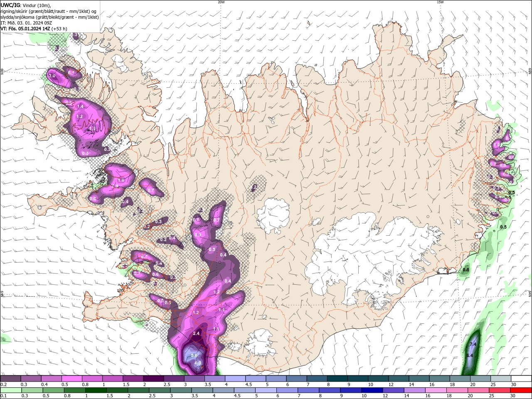Click the "0.2" label in upper legend
Screen dimensions: 532x399
point(3,384)
